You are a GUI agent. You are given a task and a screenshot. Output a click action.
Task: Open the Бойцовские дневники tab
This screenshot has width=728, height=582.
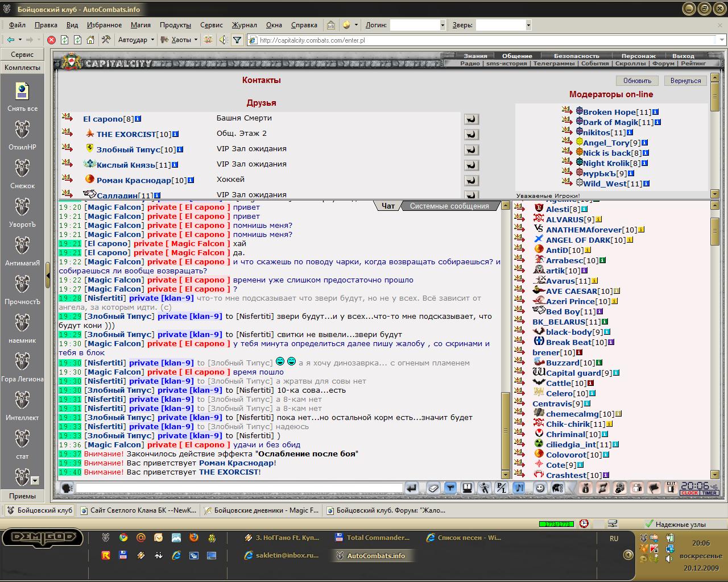coord(262,510)
